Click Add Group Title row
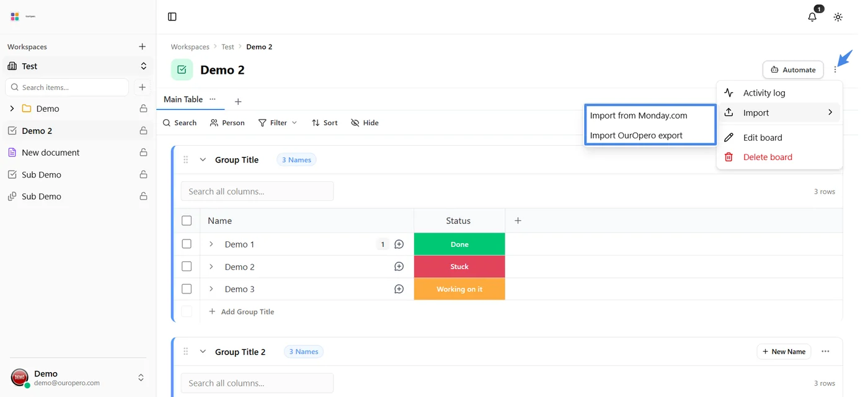Image resolution: width=868 pixels, height=397 pixels. tap(242, 312)
